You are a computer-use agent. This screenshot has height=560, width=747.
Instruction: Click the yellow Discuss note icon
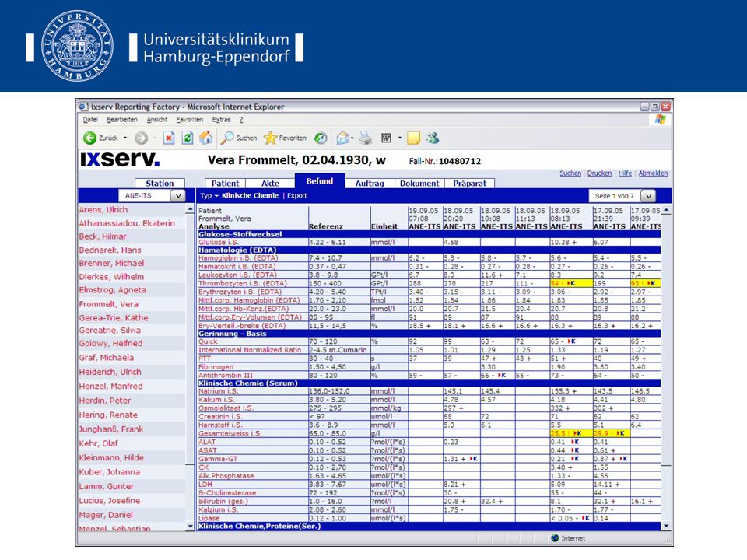[x=413, y=138]
